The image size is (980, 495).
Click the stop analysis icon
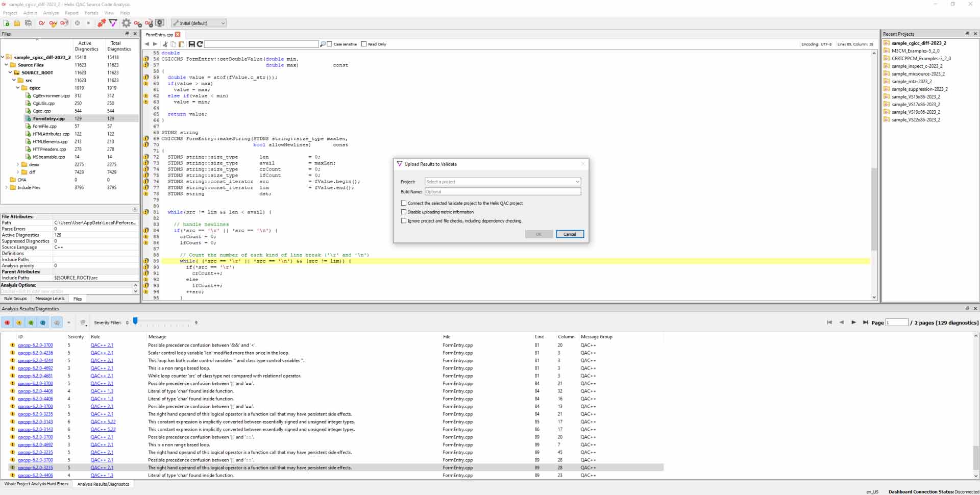coord(77,23)
